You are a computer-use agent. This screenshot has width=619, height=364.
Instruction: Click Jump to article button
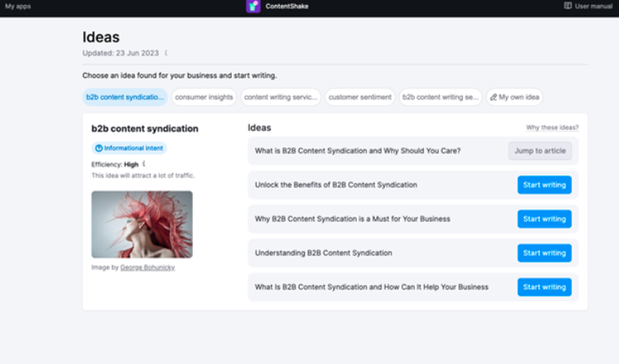click(x=540, y=151)
